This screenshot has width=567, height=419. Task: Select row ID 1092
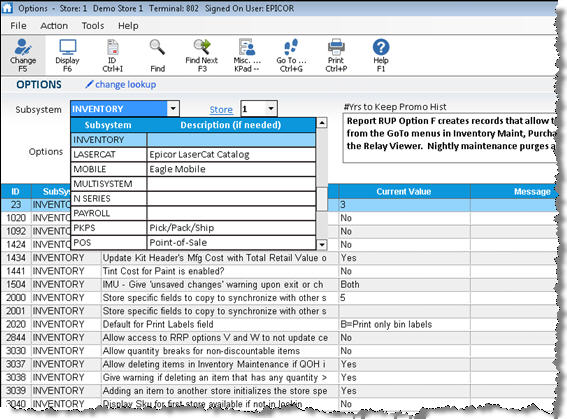(x=278, y=231)
